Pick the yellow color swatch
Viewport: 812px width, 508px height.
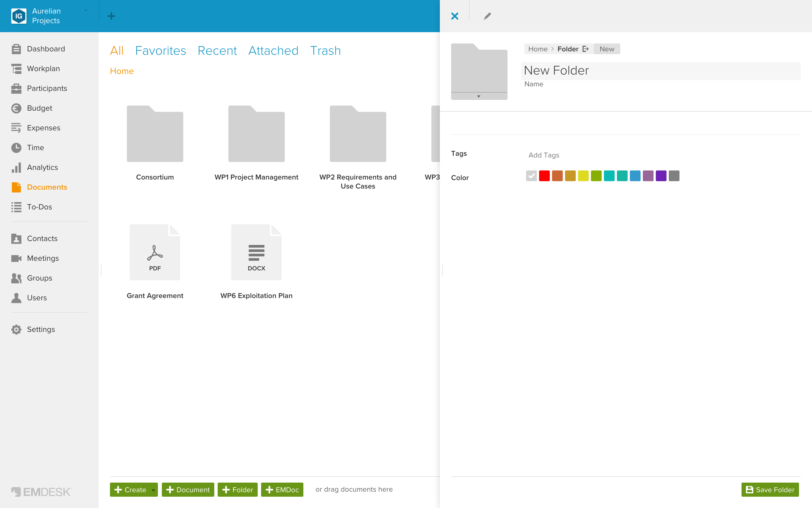pyautogui.click(x=583, y=176)
